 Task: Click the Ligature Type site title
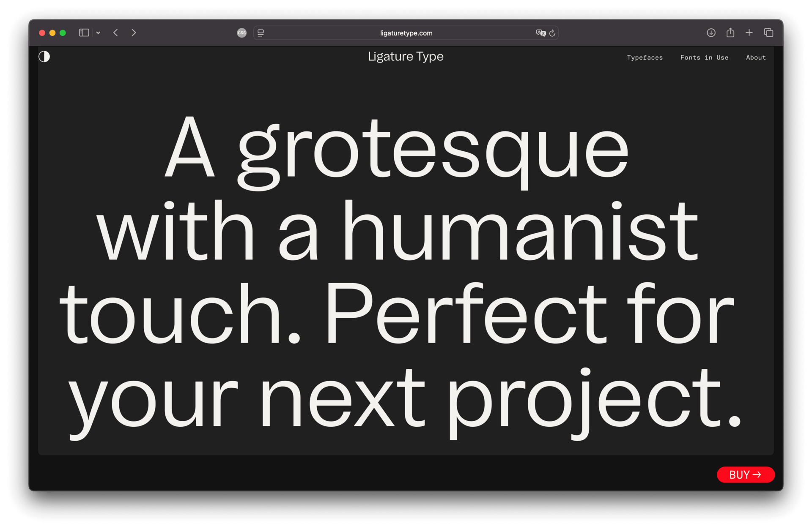pyautogui.click(x=406, y=57)
